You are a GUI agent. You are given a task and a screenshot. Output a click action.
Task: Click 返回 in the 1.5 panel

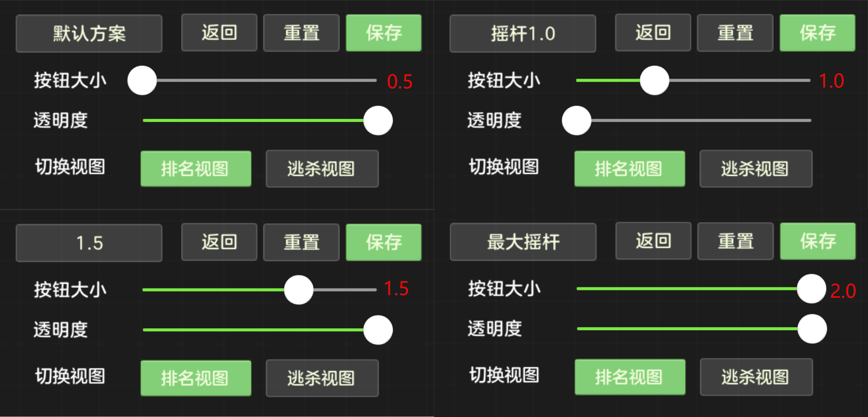219,242
